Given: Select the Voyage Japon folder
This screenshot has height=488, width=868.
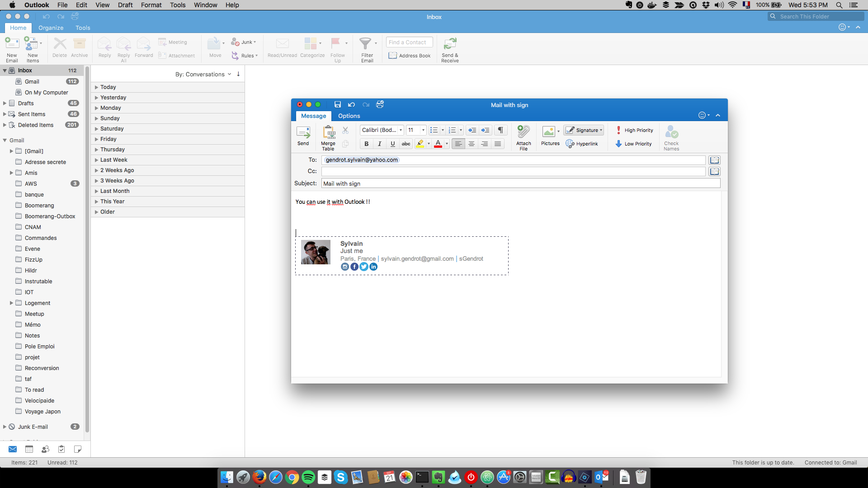Looking at the screenshot, I should point(42,412).
